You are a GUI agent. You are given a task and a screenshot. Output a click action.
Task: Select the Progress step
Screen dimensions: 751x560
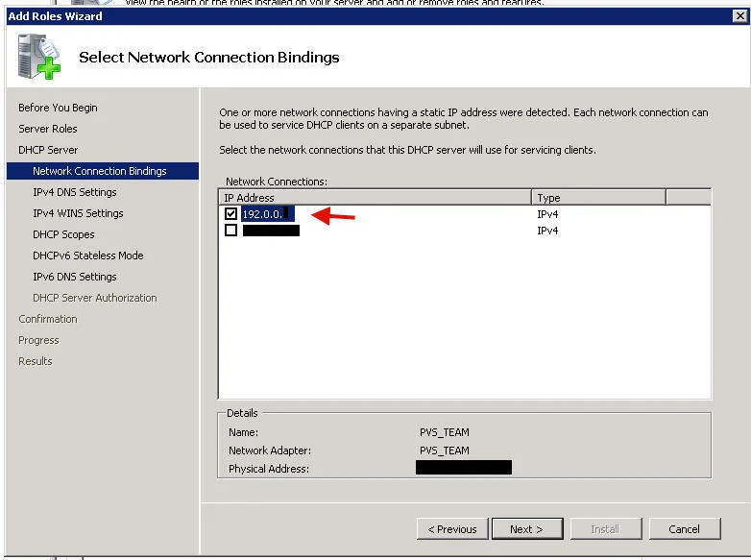(38, 340)
